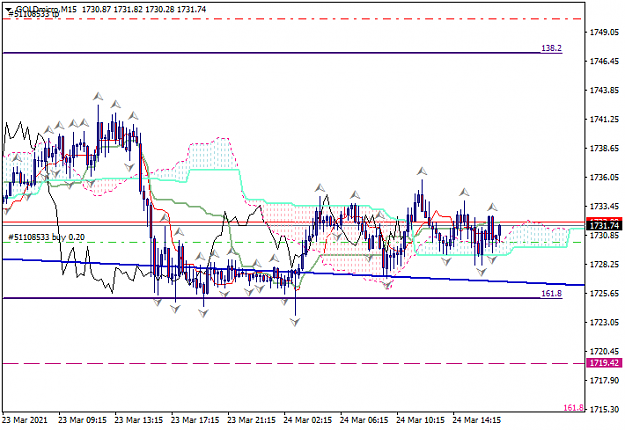Select the GOLDmicro,M15 symbol title text

coord(46,9)
